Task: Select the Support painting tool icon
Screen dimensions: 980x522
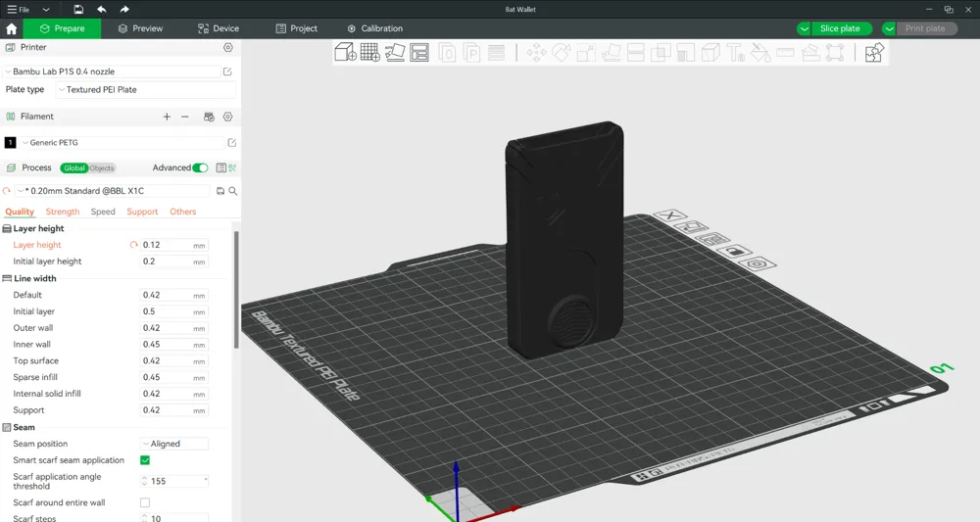Action: point(686,53)
